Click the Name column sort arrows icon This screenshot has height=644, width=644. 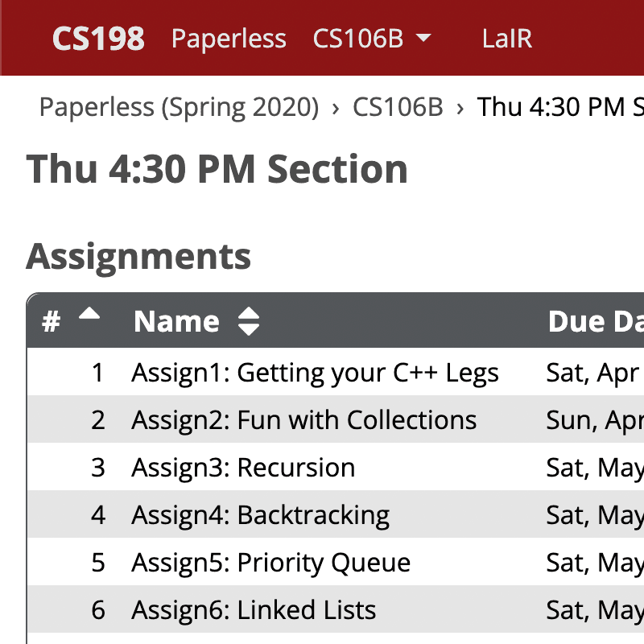point(249,321)
